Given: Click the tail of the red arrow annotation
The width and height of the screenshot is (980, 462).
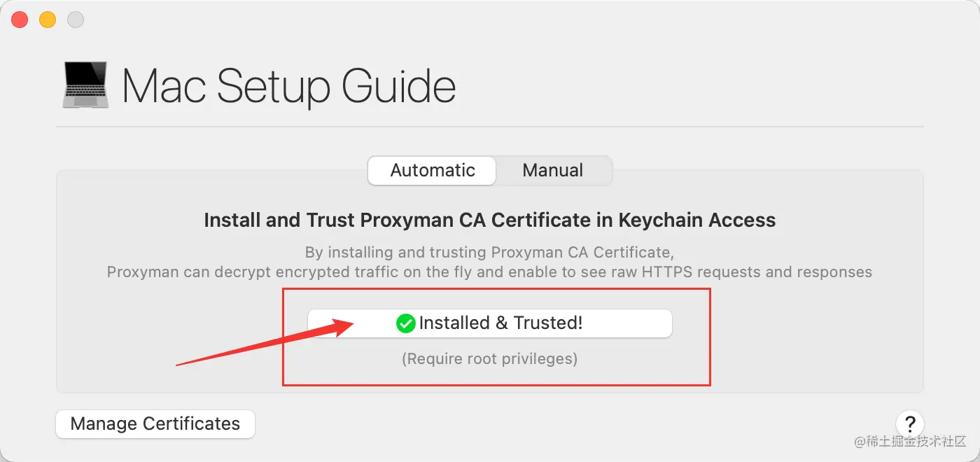Looking at the screenshot, I should [181, 363].
